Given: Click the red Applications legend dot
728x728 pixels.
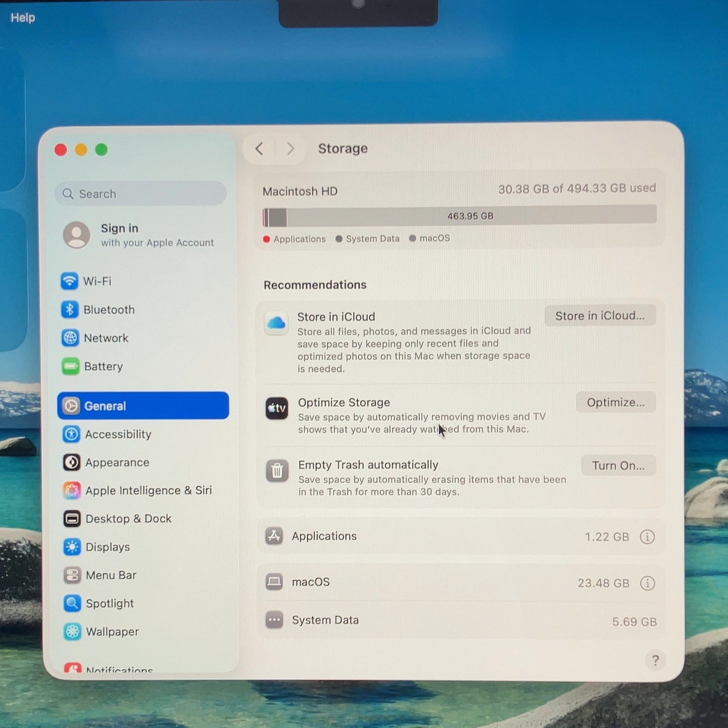Looking at the screenshot, I should [267, 239].
